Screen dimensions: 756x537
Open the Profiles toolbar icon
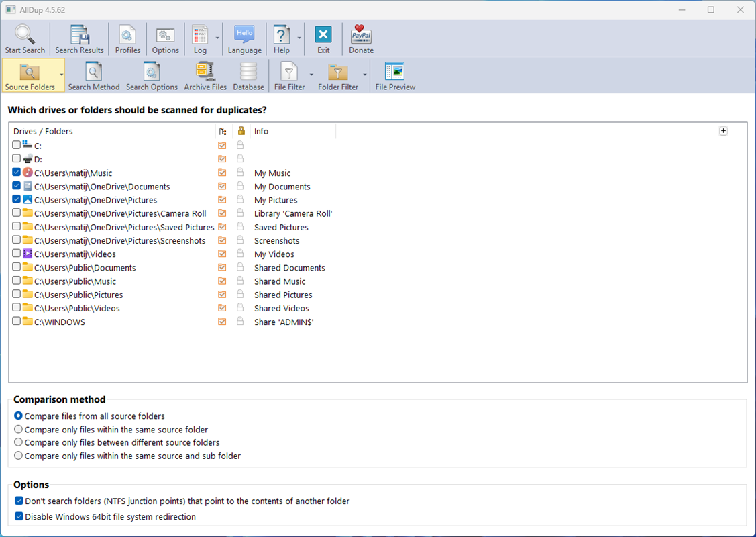[x=127, y=35]
